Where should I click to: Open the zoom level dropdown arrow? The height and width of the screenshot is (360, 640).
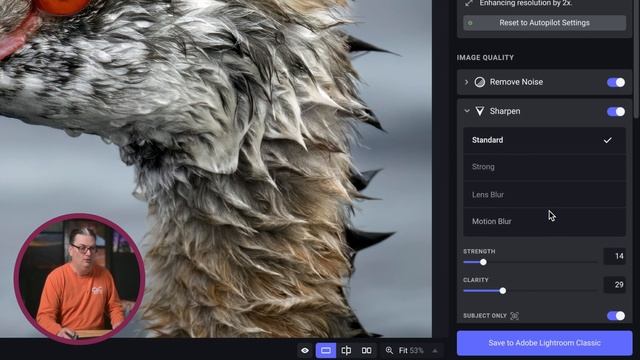click(x=435, y=351)
